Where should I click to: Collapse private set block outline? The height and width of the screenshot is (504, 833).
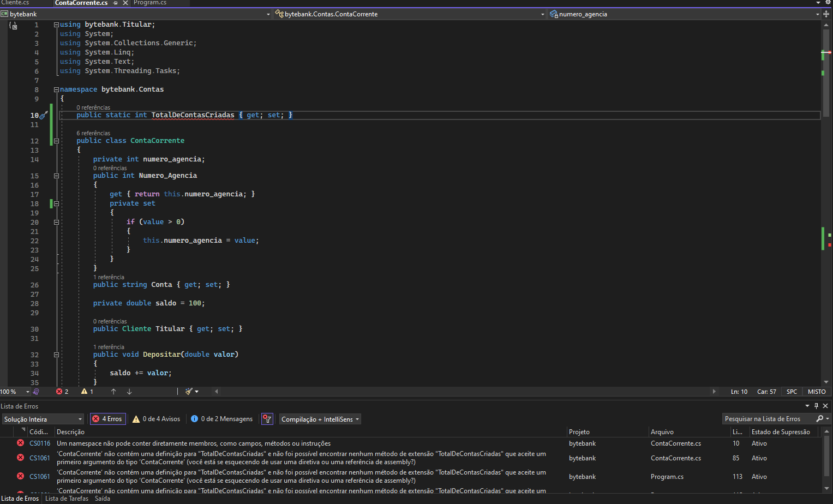coord(56,203)
